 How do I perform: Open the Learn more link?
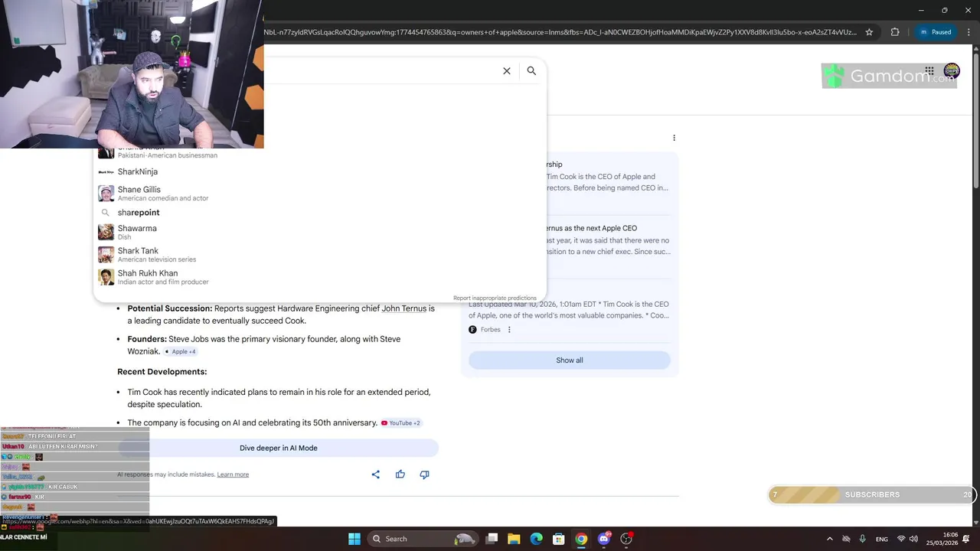(x=233, y=474)
